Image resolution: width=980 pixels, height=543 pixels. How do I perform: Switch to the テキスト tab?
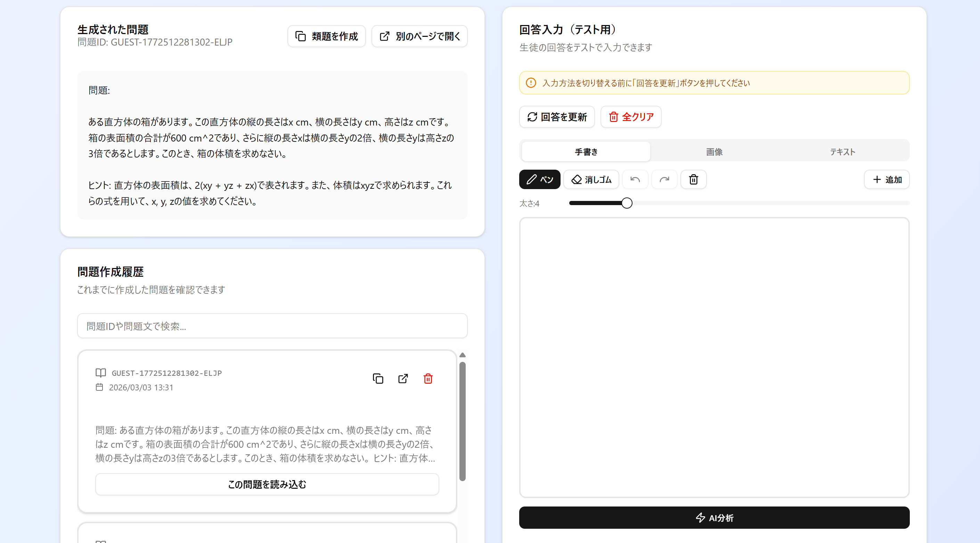click(x=842, y=152)
